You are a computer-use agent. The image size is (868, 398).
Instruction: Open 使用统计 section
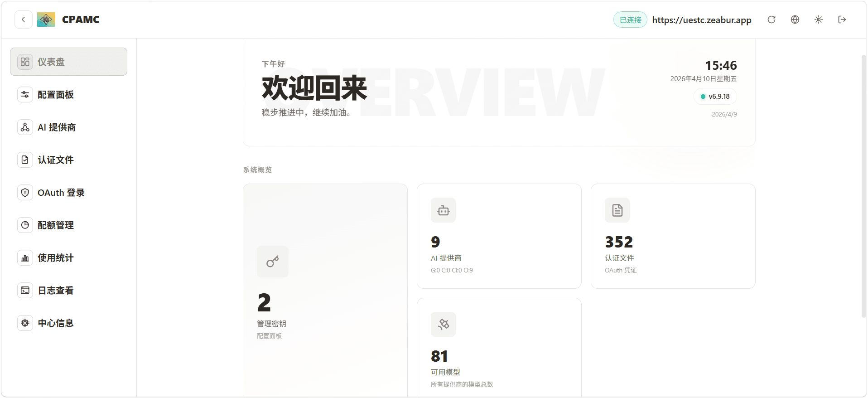pos(68,257)
